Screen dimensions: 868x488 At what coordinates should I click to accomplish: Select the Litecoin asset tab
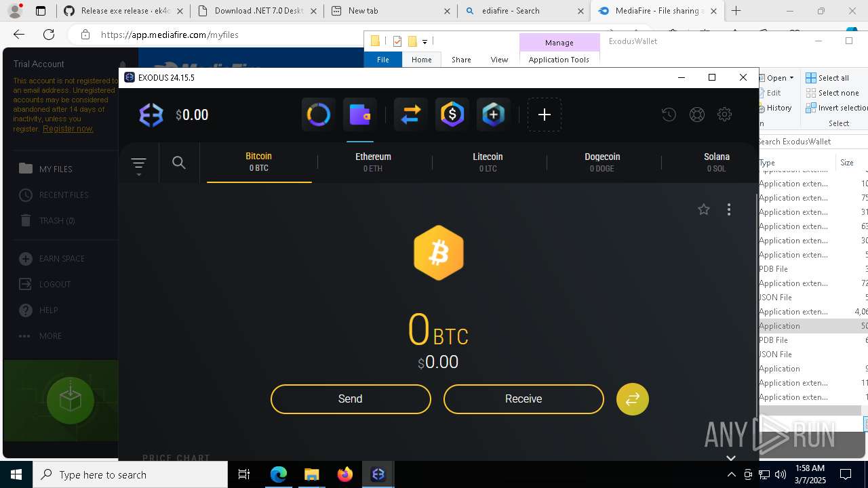(x=488, y=162)
